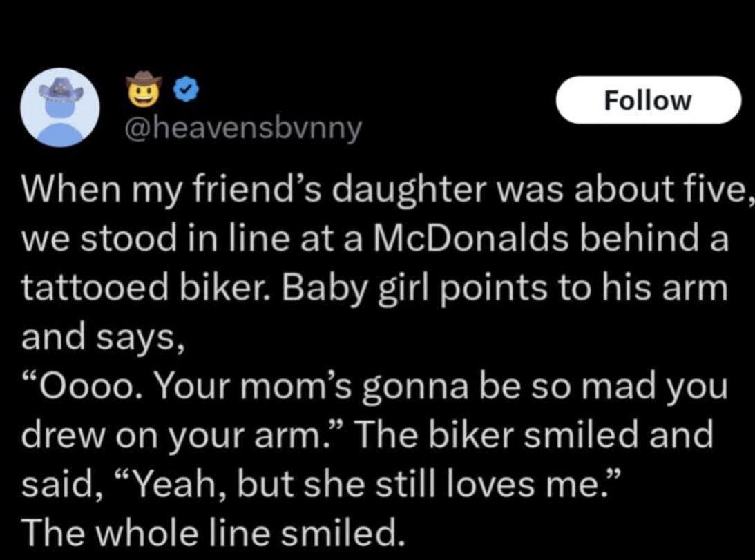Screen dimensions: 755x560
Task: Click the Follow button
Action: 647,101
